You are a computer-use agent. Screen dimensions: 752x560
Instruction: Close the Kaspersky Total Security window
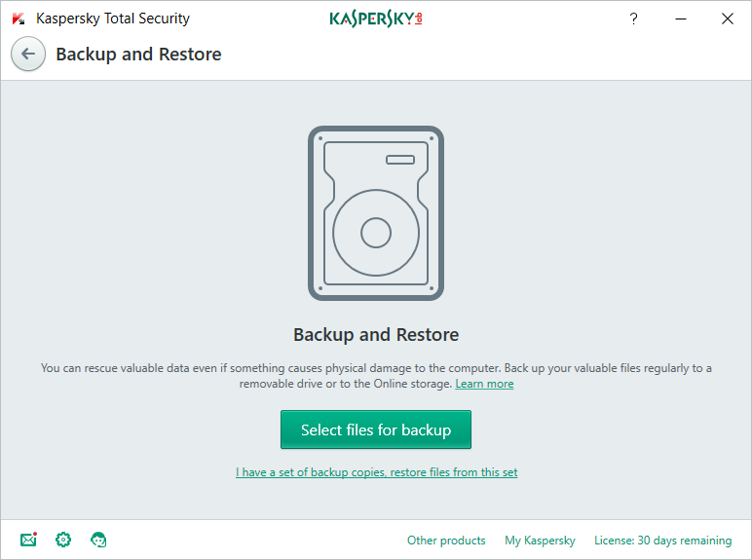(727, 19)
